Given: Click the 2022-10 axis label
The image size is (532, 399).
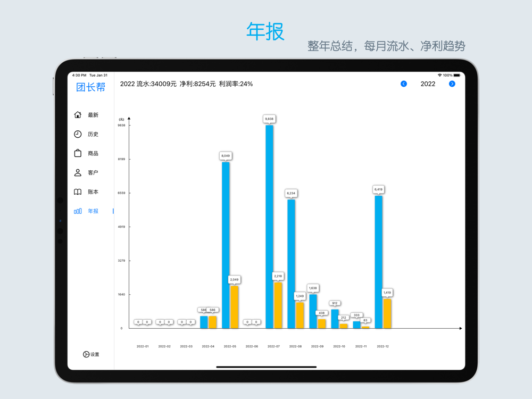Looking at the screenshot, I should [x=339, y=346].
